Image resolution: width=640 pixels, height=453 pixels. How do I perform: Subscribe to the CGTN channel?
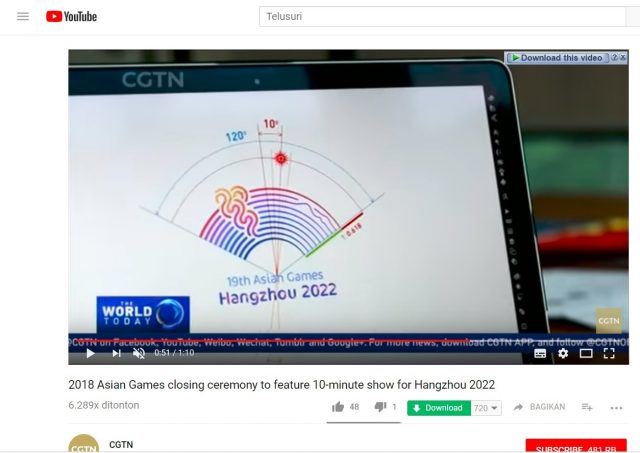576,446
